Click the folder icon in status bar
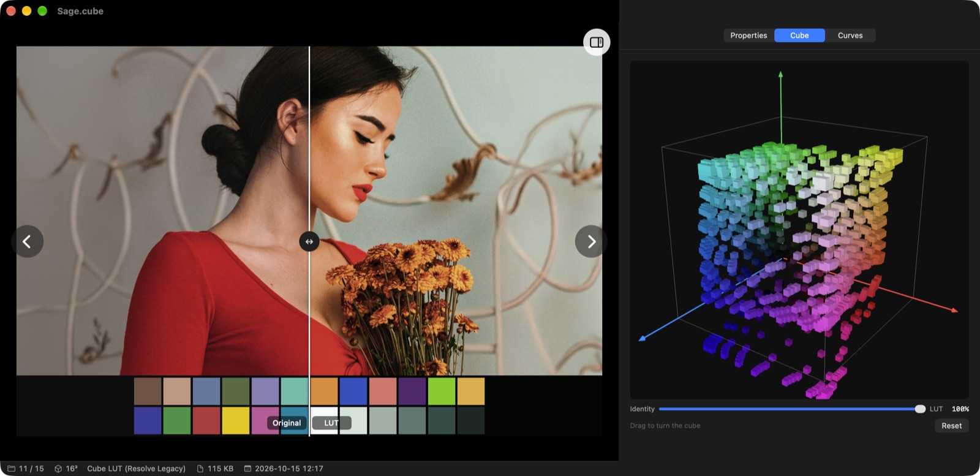 click(11, 469)
